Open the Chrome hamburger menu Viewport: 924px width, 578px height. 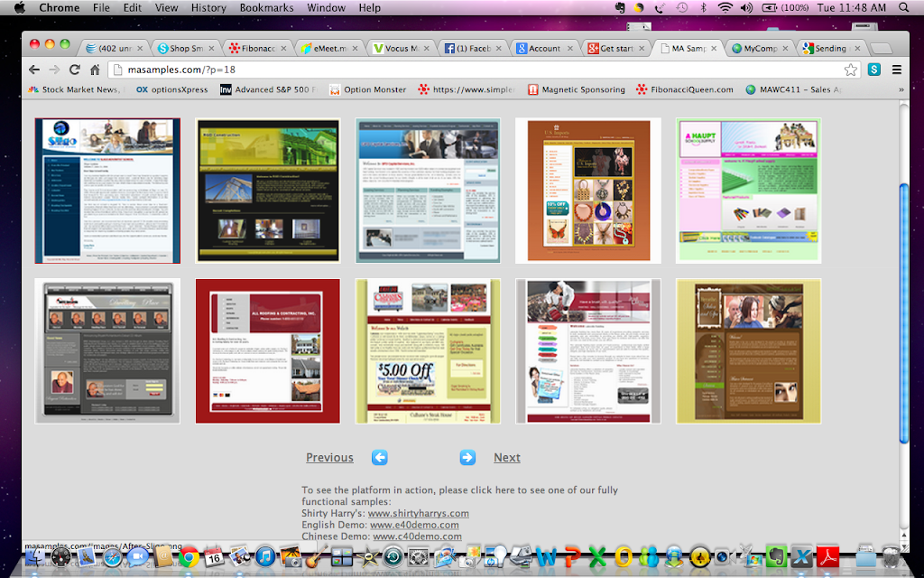[897, 70]
